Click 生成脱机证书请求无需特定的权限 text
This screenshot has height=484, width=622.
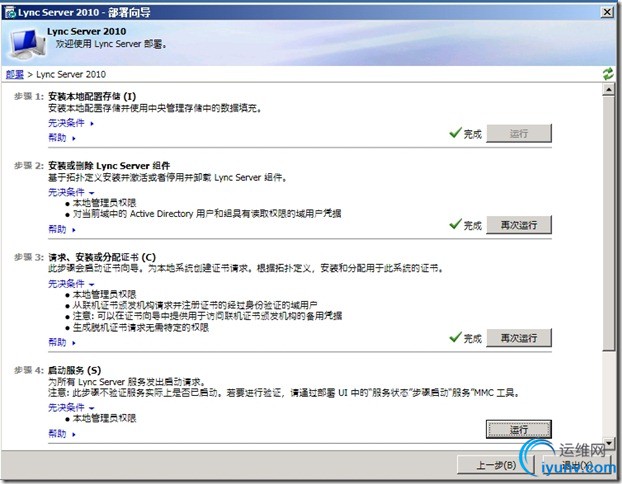pos(140,328)
